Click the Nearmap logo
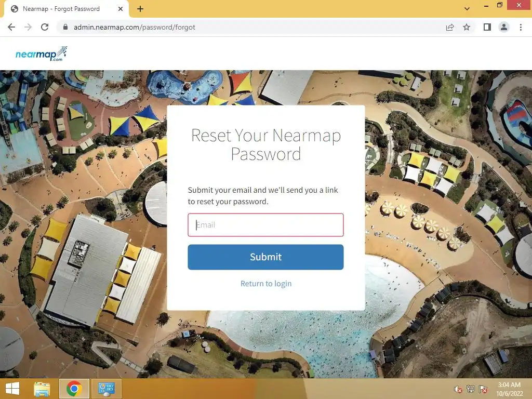The image size is (532, 399). tap(42, 54)
